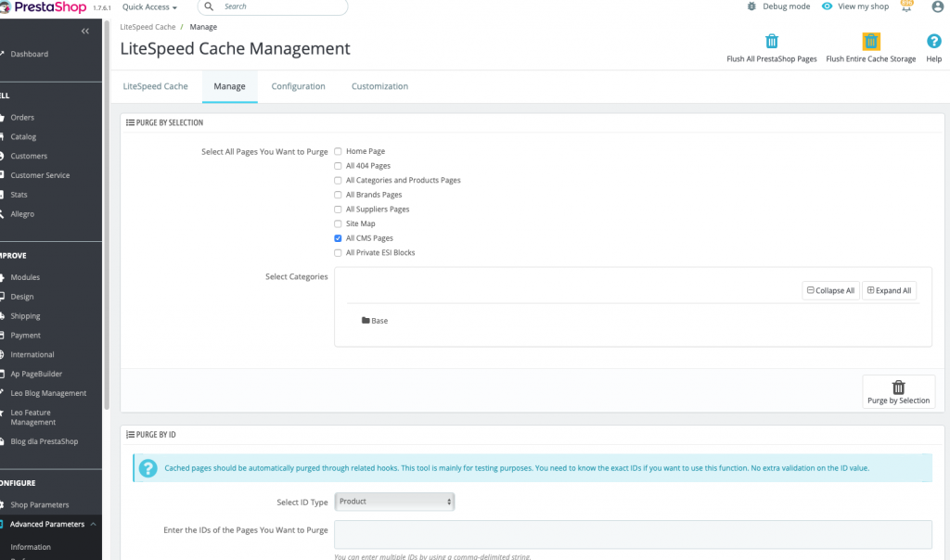Viewport: 950px width, 560px height.
Task: Check All Categories and Products Pages checkbox
Action: [x=338, y=181]
